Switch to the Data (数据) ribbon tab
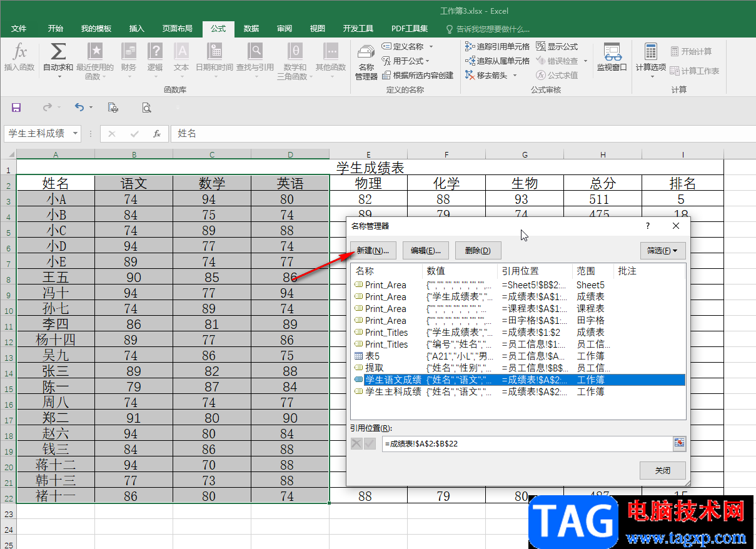This screenshot has width=756, height=549. (251, 29)
